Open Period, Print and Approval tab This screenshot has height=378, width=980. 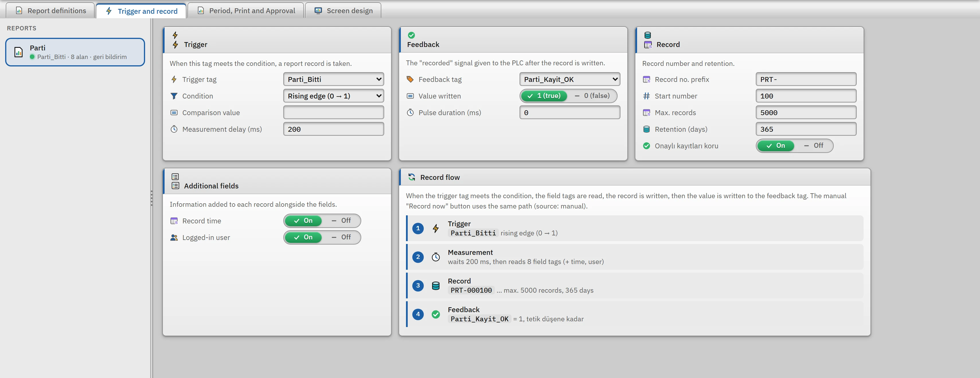point(246,11)
